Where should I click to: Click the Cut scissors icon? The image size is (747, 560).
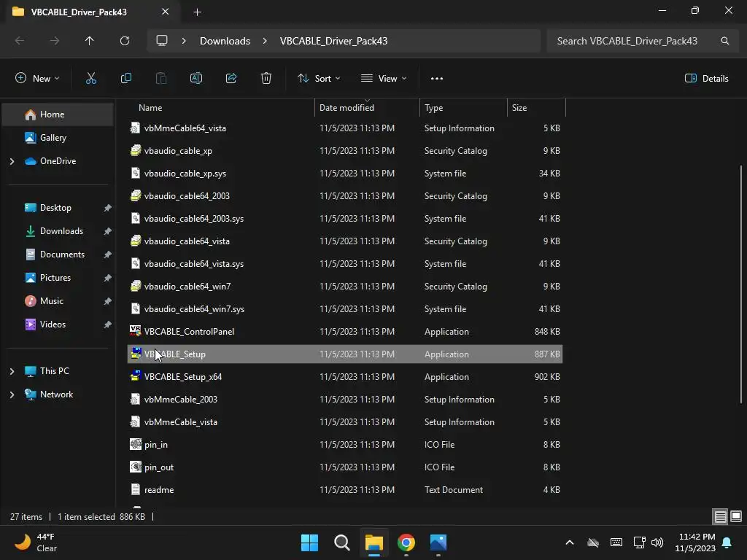pyautogui.click(x=91, y=79)
